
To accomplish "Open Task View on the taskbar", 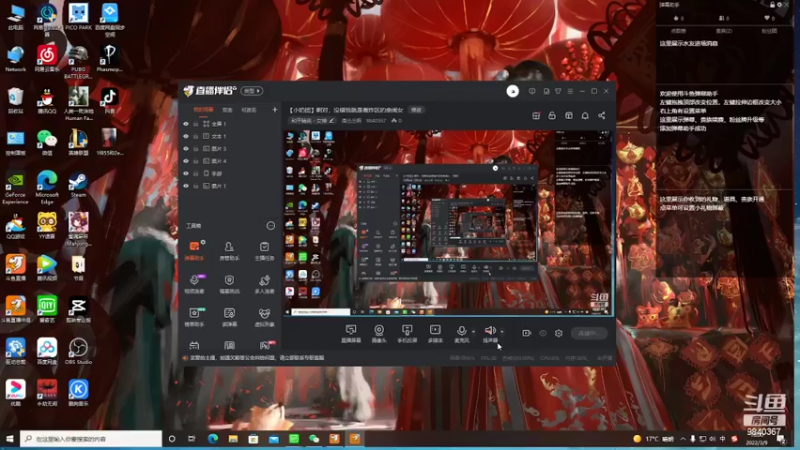I will coord(191,439).
